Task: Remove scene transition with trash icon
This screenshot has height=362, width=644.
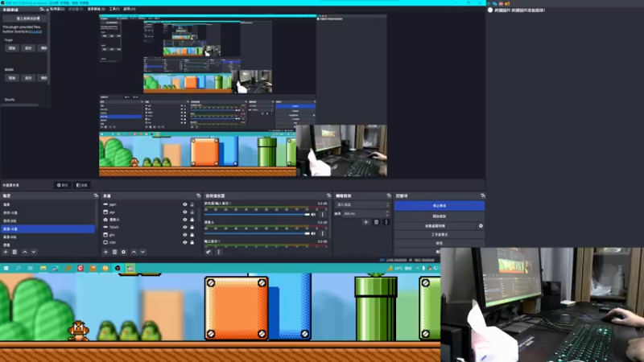Action: point(376,222)
